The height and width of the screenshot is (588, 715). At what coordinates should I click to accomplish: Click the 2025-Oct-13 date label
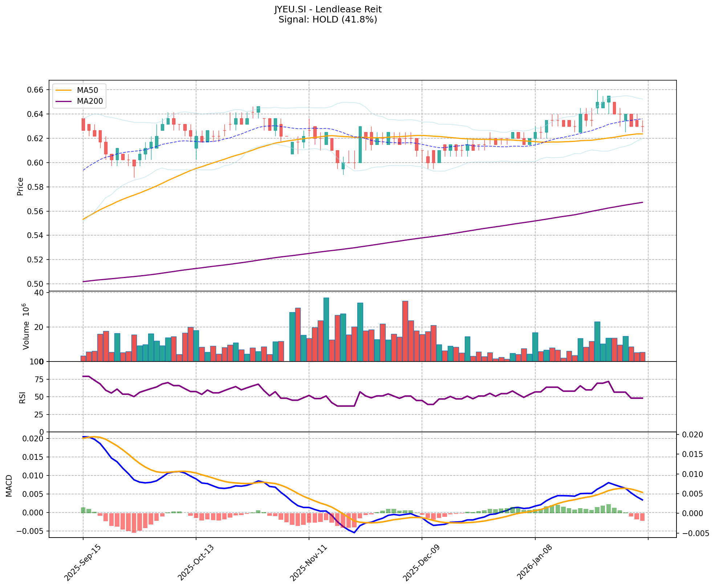click(x=195, y=563)
